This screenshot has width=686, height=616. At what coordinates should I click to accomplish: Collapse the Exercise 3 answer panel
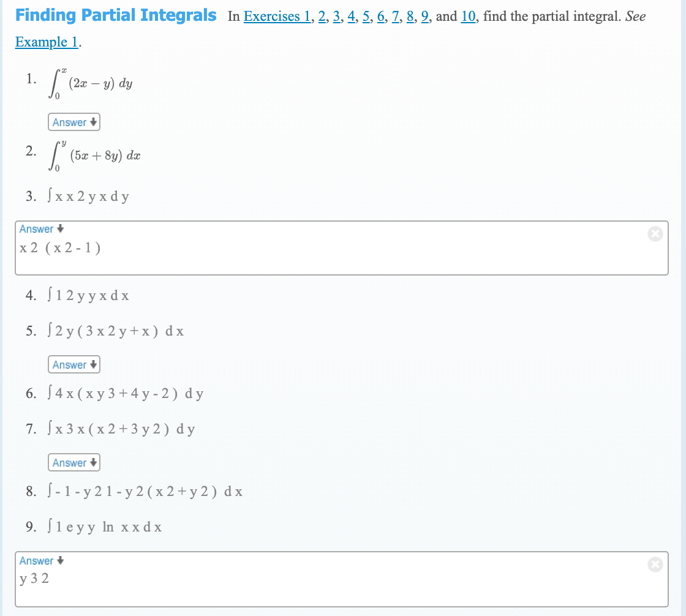click(40, 228)
